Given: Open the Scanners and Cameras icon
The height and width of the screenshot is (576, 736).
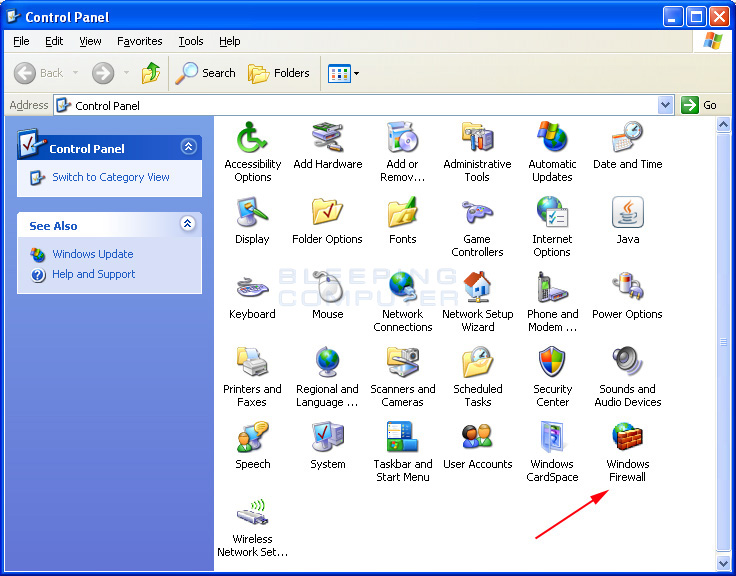Looking at the screenshot, I should pos(402,362).
